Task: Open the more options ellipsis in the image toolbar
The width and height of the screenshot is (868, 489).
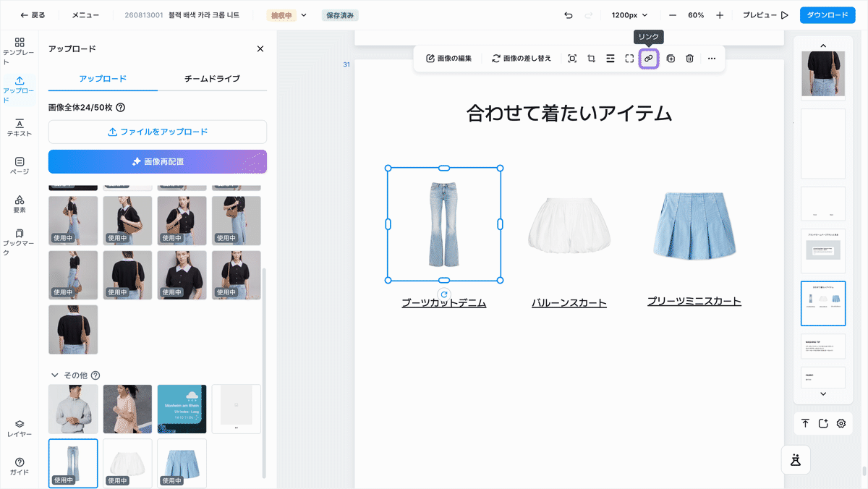Action: pos(712,59)
